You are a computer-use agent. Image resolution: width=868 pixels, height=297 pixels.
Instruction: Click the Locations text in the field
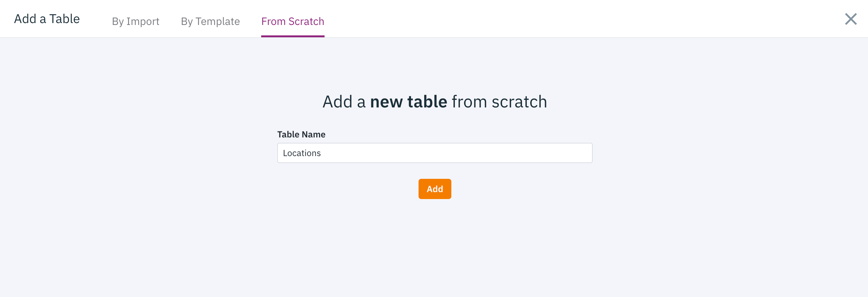coord(302,153)
